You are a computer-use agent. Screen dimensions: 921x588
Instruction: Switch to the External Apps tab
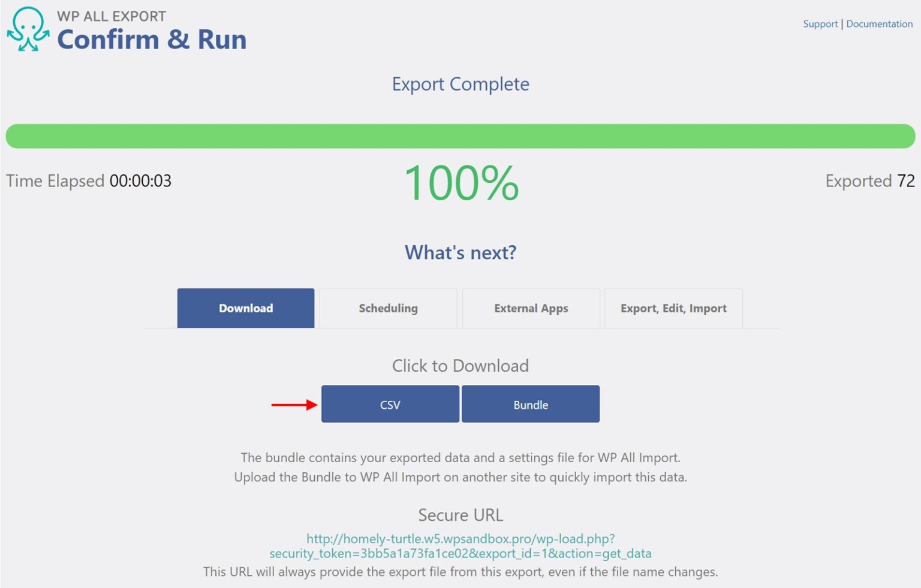coord(531,308)
